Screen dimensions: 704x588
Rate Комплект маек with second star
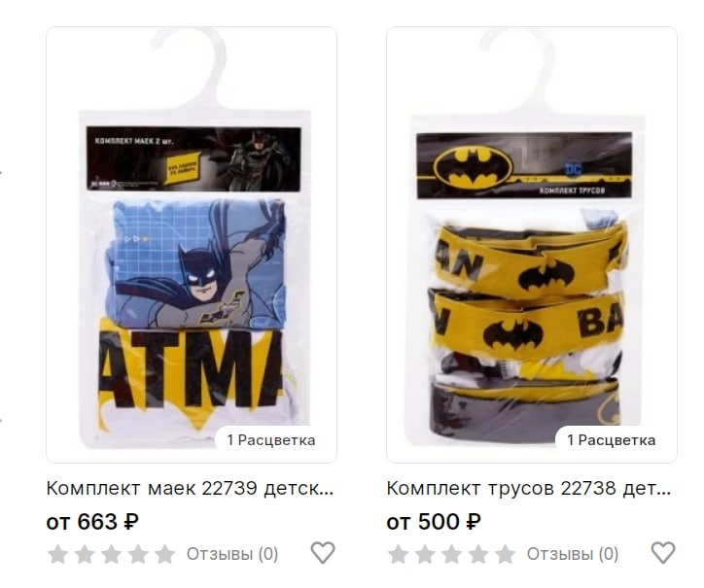coord(85,554)
